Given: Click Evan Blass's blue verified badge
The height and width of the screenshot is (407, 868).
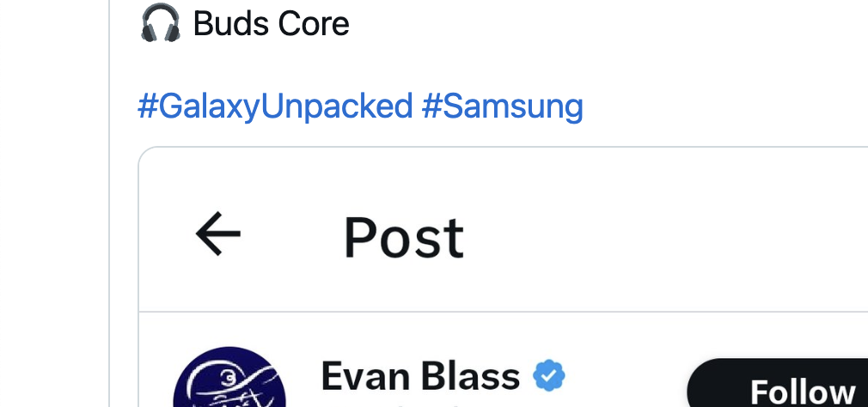Looking at the screenshot, I should pyautogui.click(x=548, y=376).
